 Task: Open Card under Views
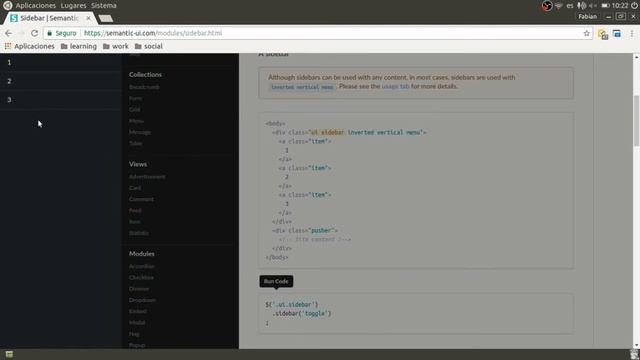pos(135,188)
